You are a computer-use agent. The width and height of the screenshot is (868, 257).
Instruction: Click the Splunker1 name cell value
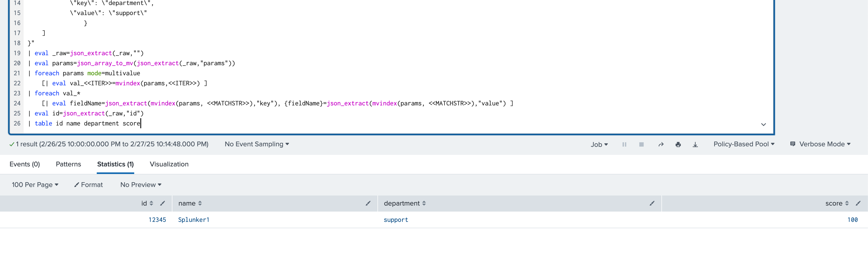194,220
